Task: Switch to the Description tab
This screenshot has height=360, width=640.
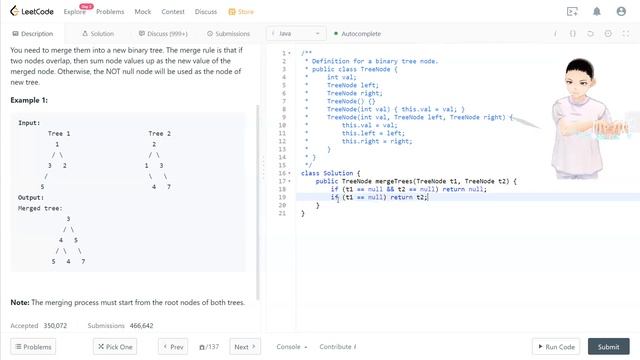Action: click(33, 34)
